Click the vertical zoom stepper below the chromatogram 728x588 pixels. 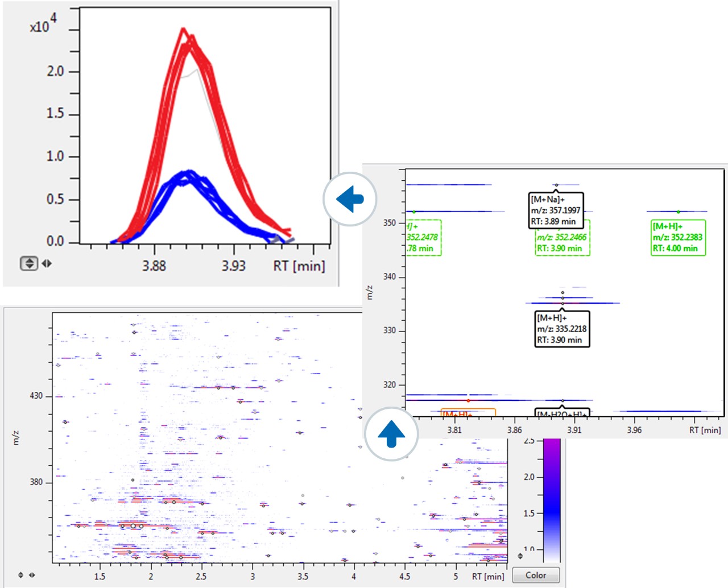tap(28, 263)
